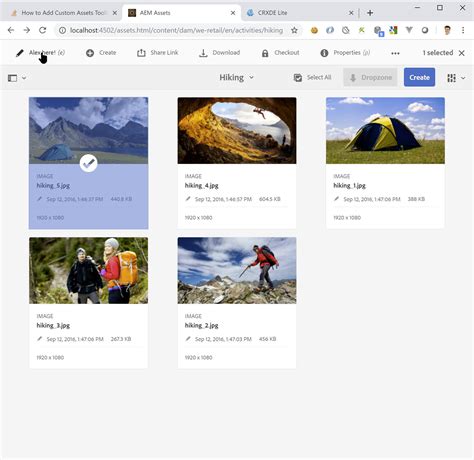Click the modified pencil icon on hiking_2.jpg
Screen dimensions: 474x460
pyautogui.click(x=188, y=339)
